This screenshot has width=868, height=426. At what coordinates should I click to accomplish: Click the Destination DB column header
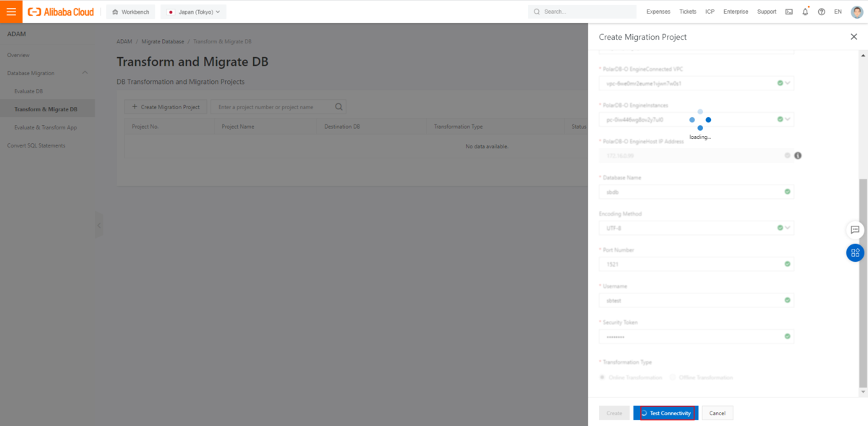(x=342, y=127)
